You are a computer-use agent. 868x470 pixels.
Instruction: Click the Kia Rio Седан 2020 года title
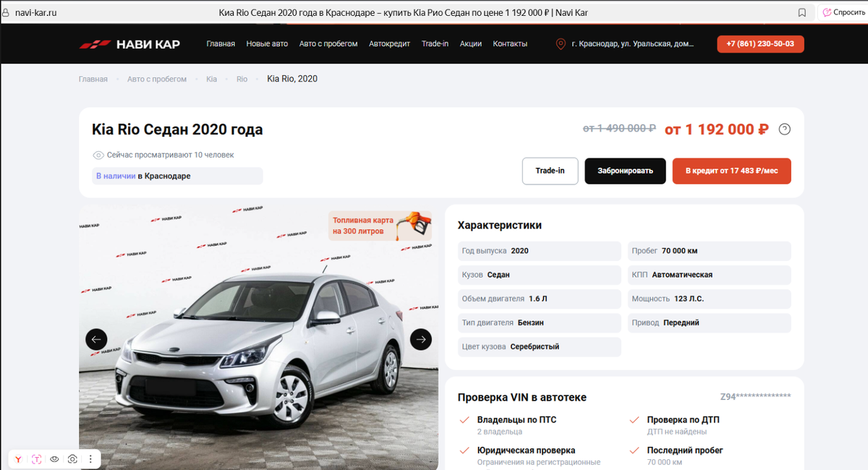(x=177, y=130)
